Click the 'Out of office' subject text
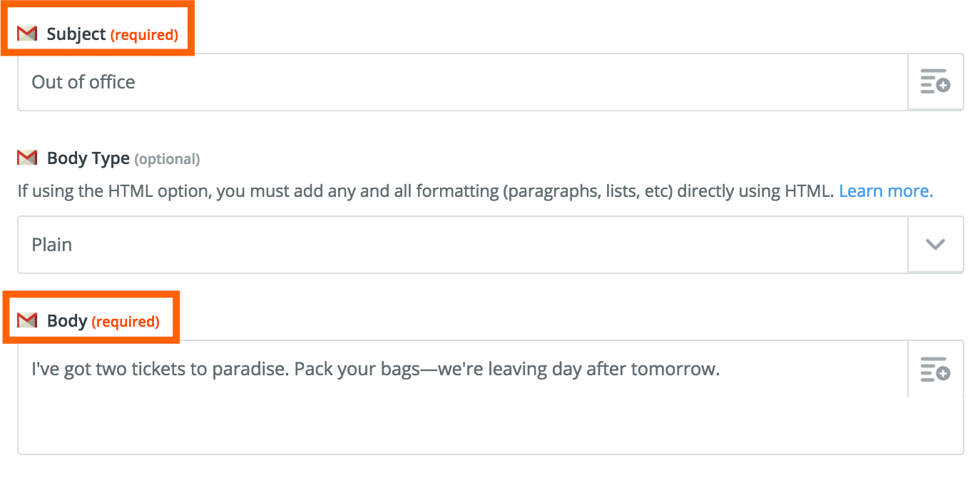 [83, 82]
